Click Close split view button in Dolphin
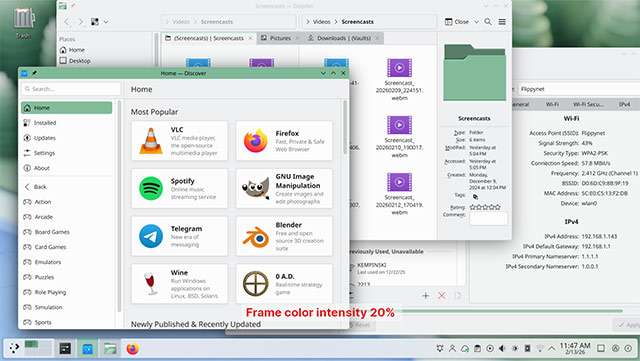This screenshot has width=640, height=361. coord(457,22)
